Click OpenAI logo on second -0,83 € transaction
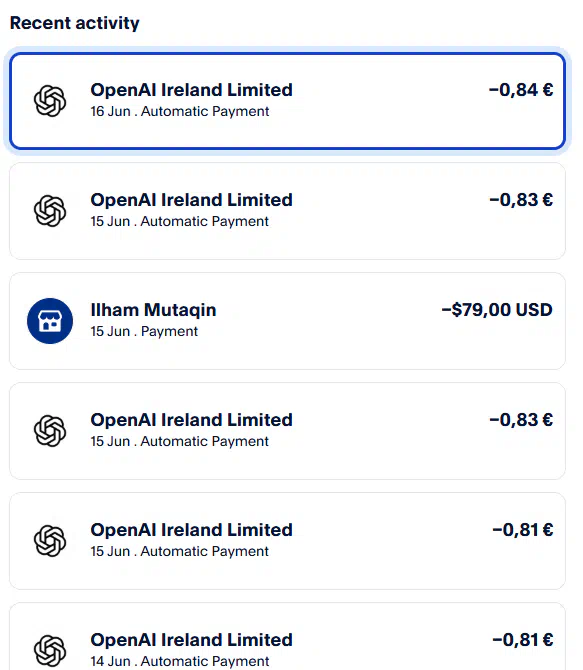Viewport: 583px width, 670px height. 50,431
